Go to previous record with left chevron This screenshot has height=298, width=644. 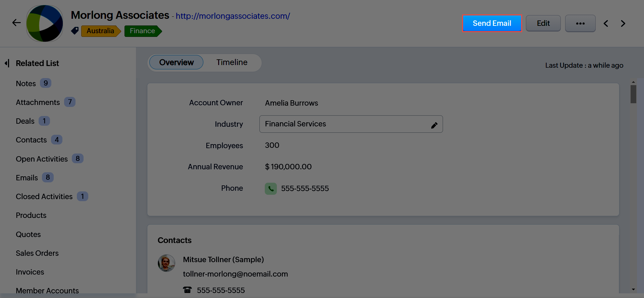[x=606, y=23]
